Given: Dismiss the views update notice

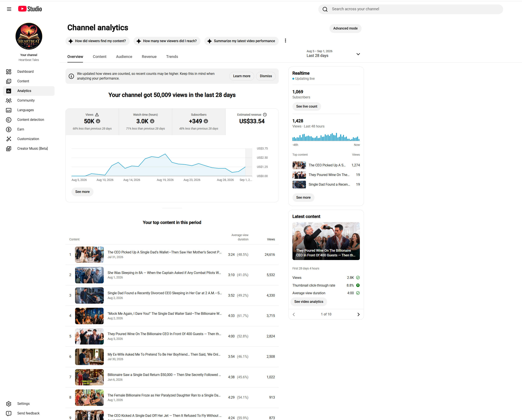Looking at the screenshot, I should point(266,76).
